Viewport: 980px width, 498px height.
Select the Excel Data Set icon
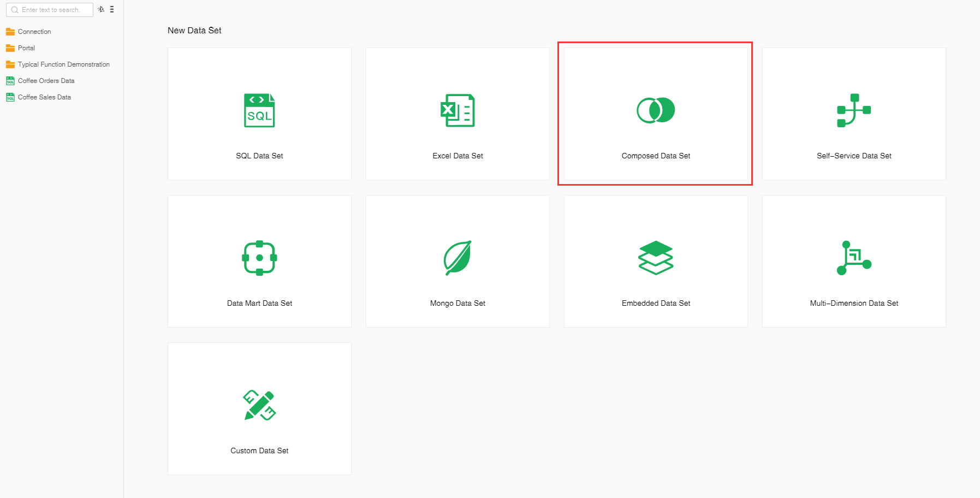tap(458, 110)
